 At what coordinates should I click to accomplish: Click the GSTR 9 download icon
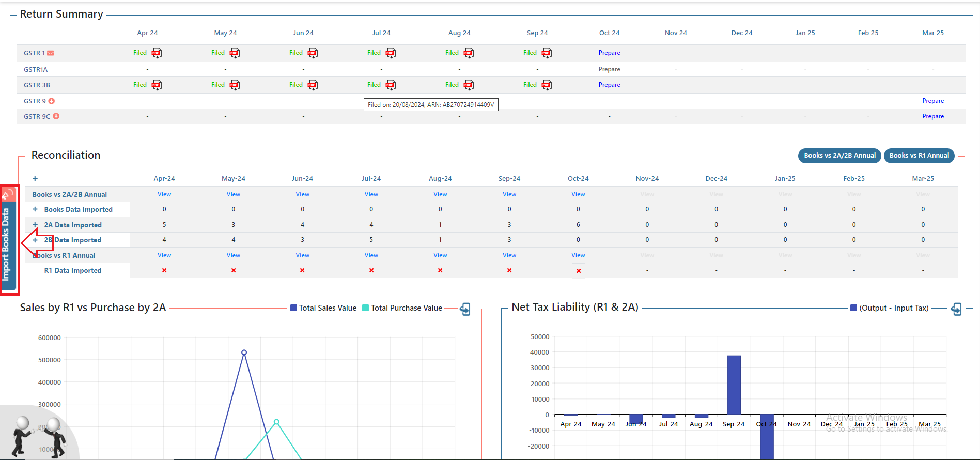(52, 101)
